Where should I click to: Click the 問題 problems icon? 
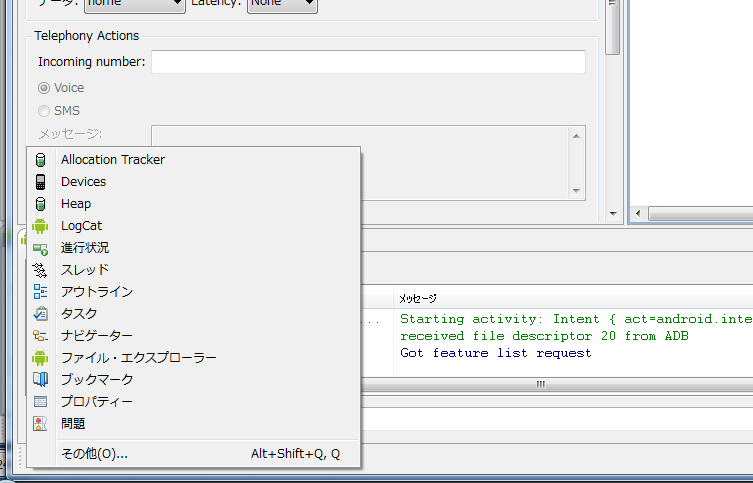click(40, 423)
